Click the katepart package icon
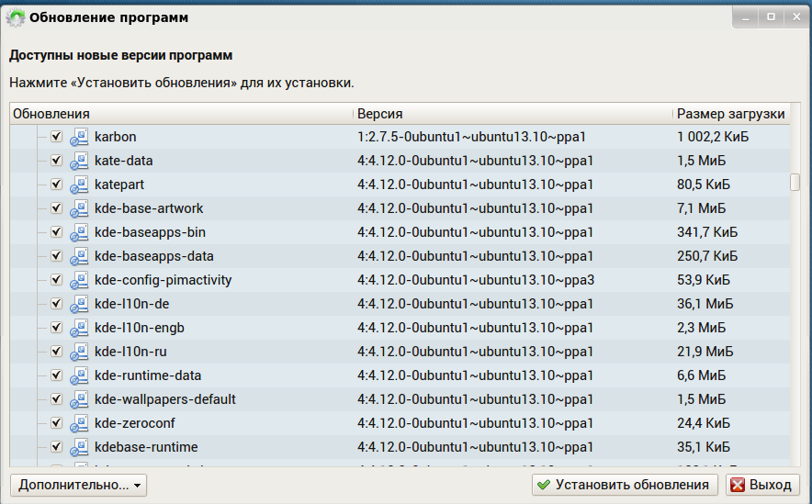Viewport: 812px width, 504px height. [79, 185]
